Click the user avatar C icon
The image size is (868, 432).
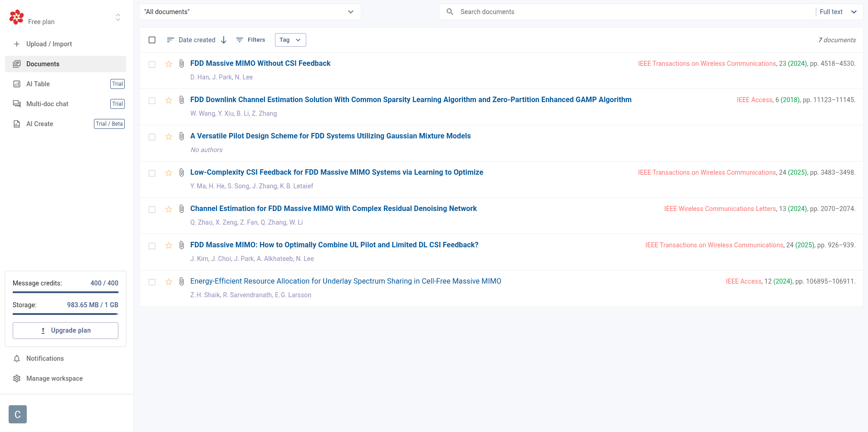18,414
